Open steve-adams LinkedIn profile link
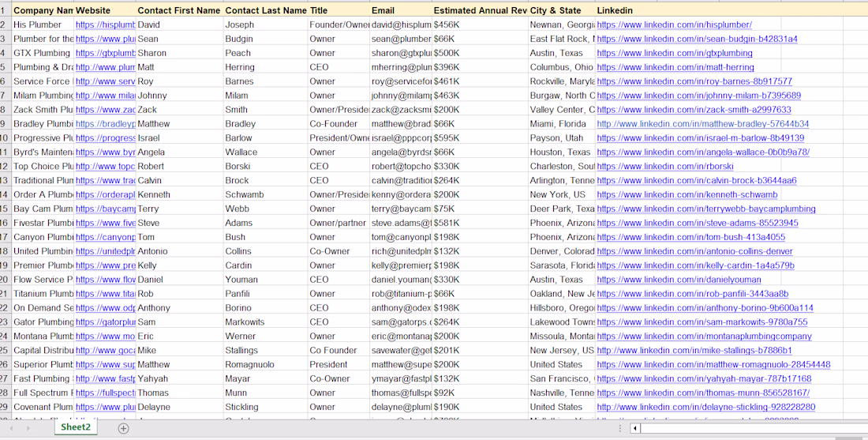The width and height of the screenshot is (868, 440). 698,223
